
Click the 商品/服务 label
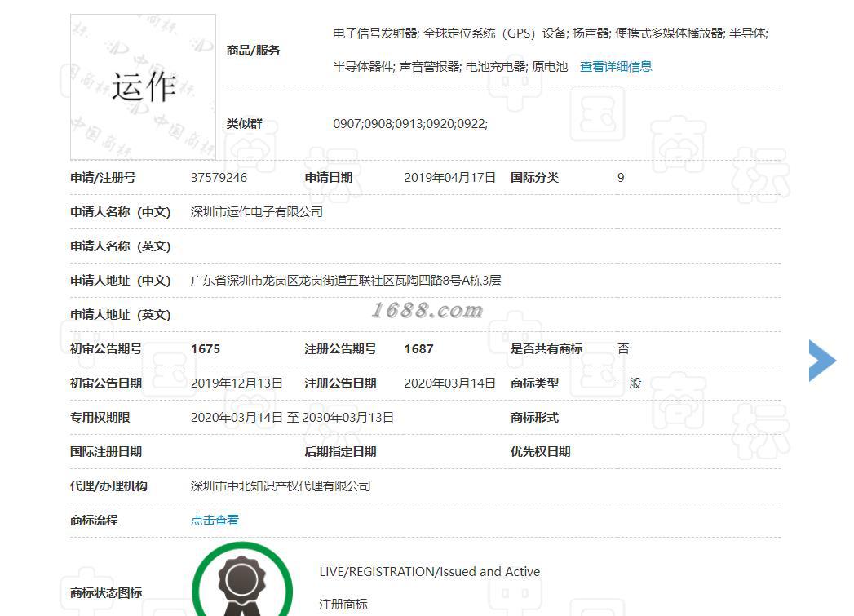coord(253,51)
